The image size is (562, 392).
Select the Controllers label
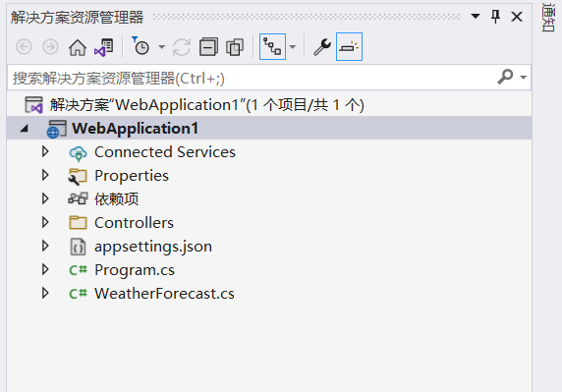[134, 222]
